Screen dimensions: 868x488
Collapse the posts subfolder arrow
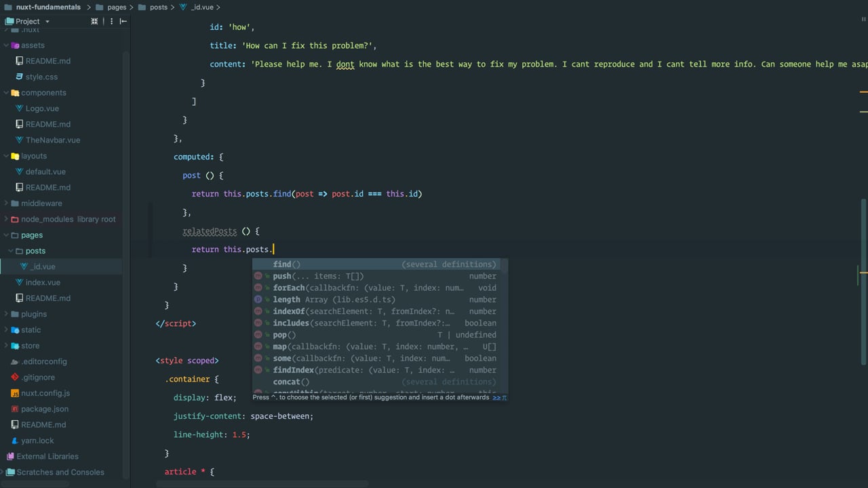[x=11, y=251]
